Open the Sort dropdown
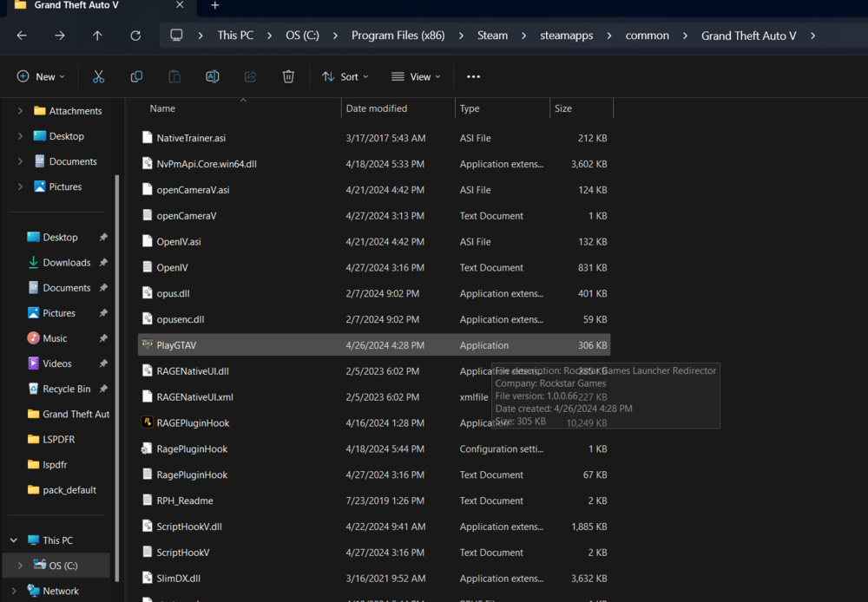This screenshot has width=868, height=602. [345, 76]
